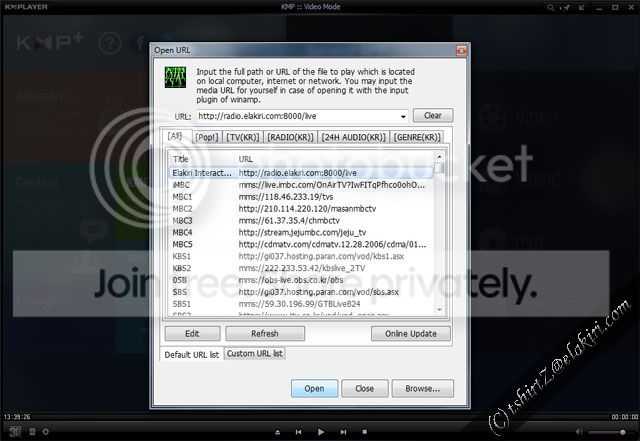Mute audio via the speaker icon
640x441 pixels.
(x=579, y=432)
